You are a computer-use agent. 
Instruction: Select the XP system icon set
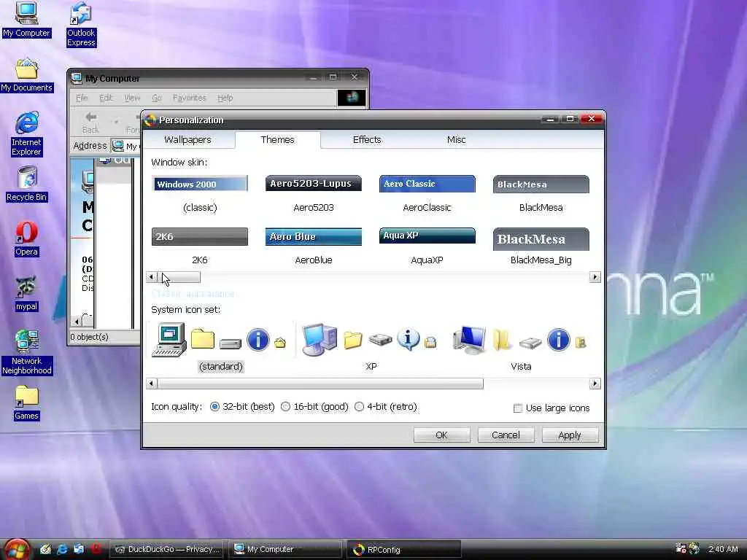[371, 346]
